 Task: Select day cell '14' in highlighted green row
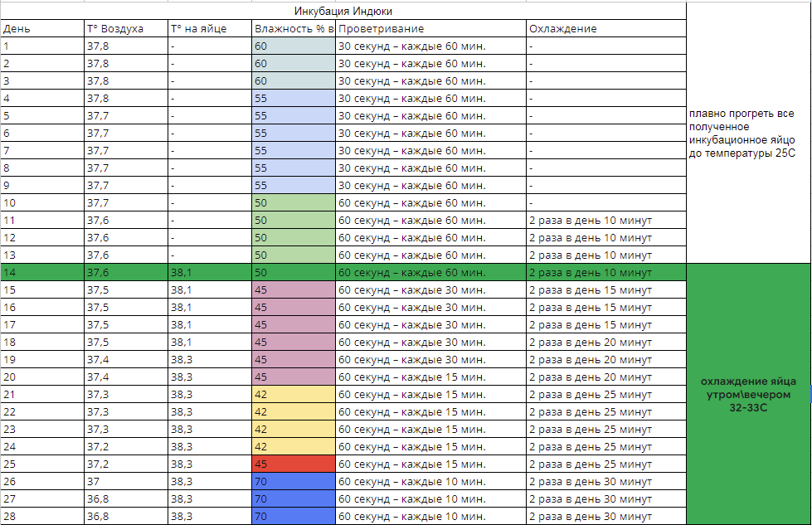tap(42, 272)
